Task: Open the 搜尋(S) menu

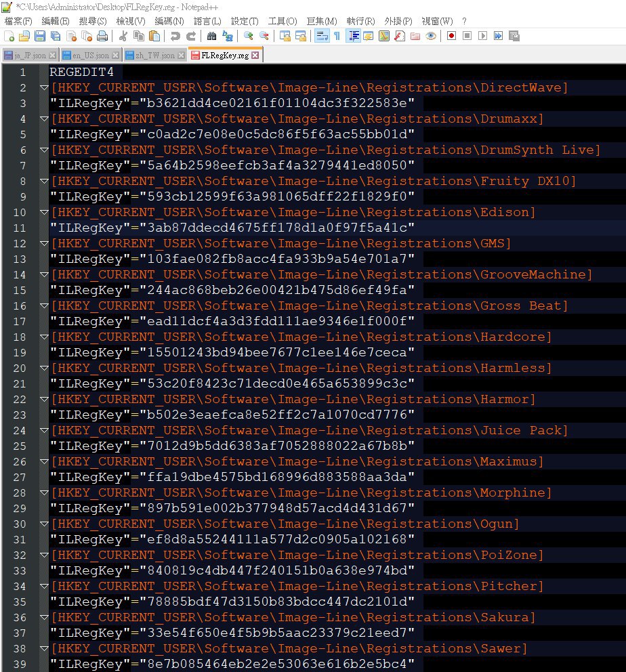Action: pyautogui.click(x=93, y=21)
